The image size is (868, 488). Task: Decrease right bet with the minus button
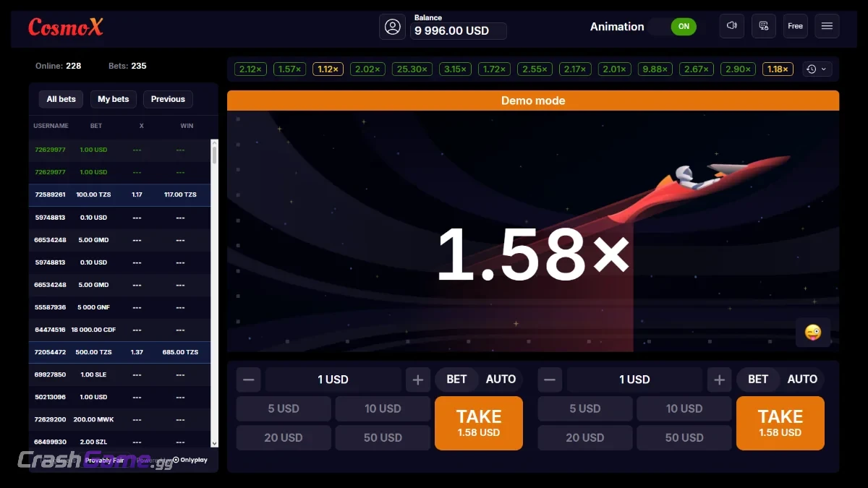550,380
